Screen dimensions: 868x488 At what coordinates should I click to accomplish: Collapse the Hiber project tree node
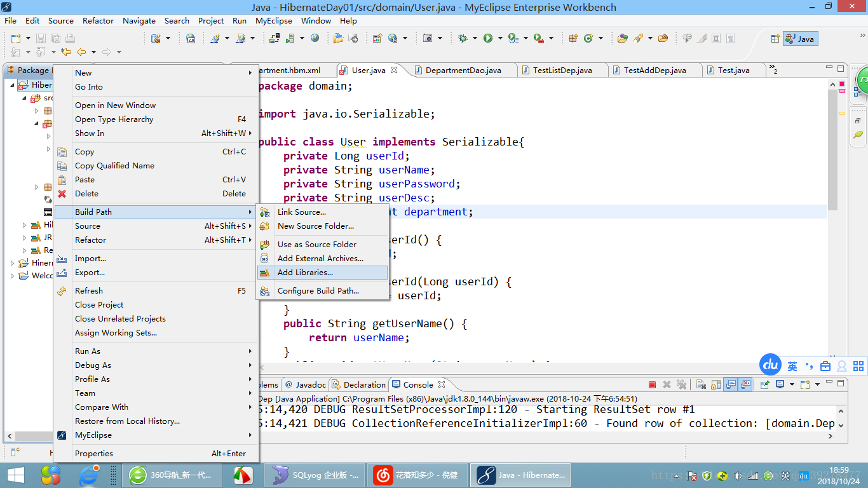click(x=12, y=85)
